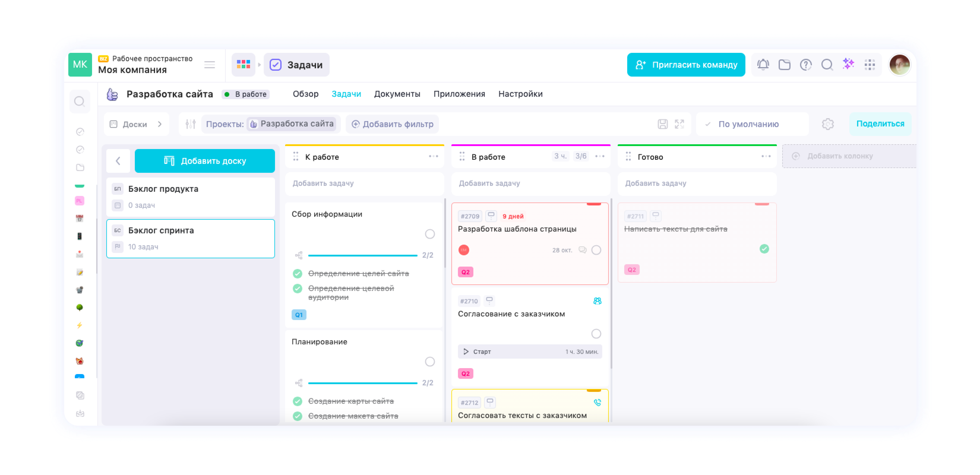
Task: Mark 'Сбор информации' task as done
Action: click(430, 234)
